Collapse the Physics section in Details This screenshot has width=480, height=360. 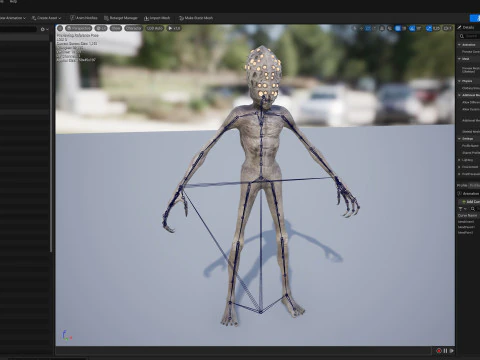click(x=459, y=81)
